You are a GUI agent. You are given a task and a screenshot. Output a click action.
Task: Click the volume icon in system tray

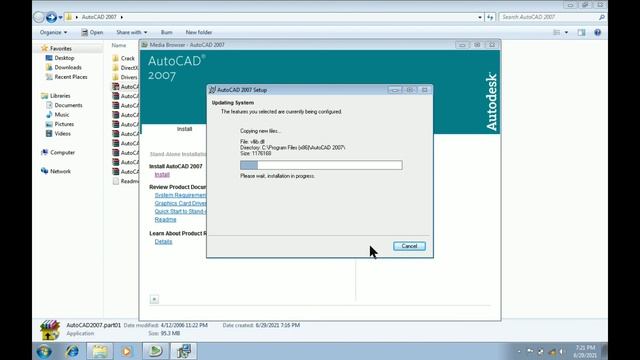click(x=562, y=351)
